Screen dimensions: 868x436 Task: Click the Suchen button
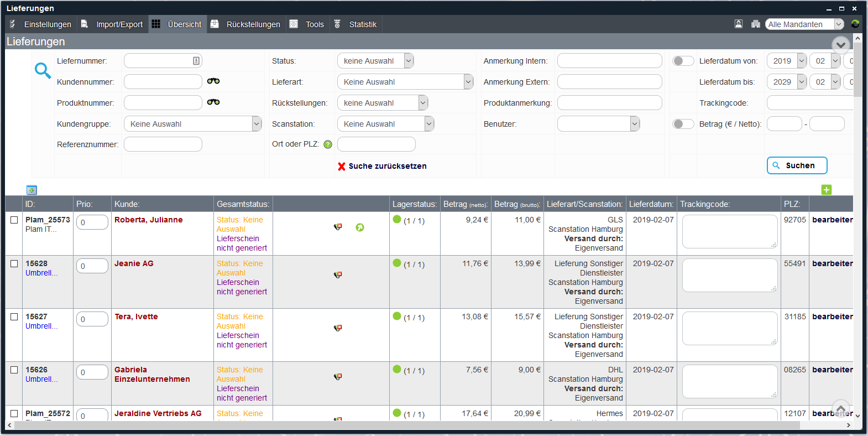(x=797, y=165)
